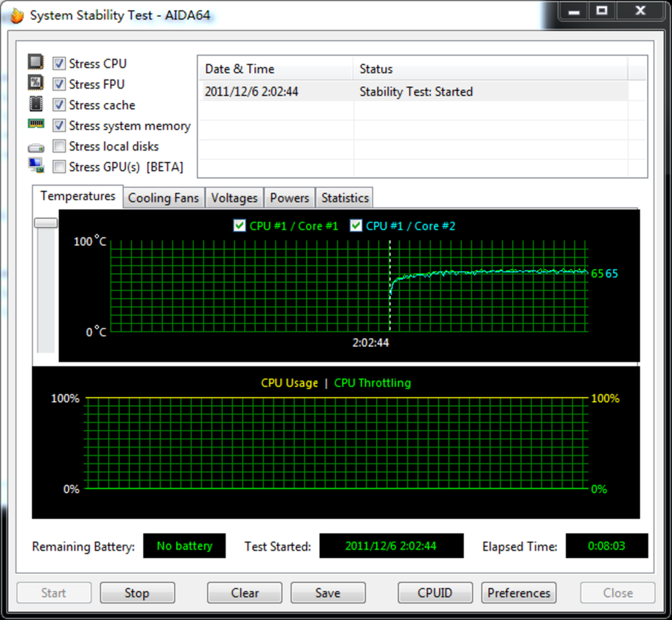Click the Save button
Screen dimensions: 672x620
point(328,593)
